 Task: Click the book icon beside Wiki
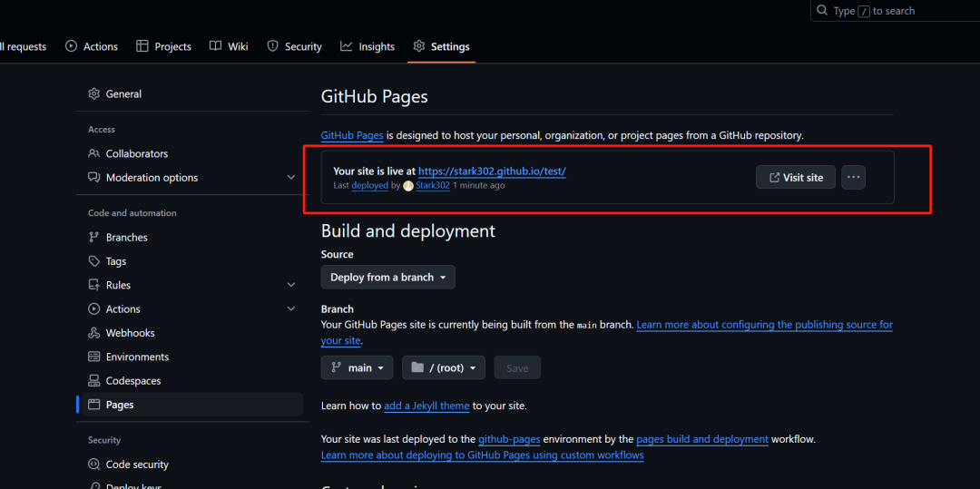coord(216,46)
